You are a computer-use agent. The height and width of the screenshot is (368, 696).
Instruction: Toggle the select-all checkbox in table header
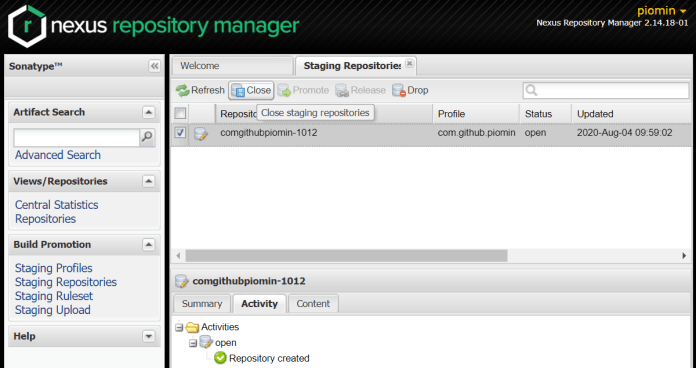click(180, 113)
